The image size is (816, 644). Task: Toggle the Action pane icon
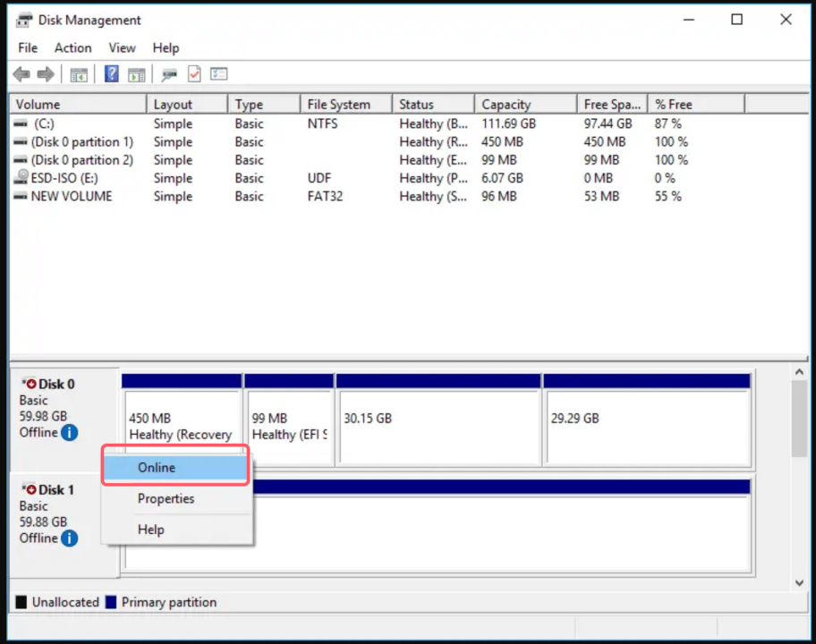coord(137,73)
